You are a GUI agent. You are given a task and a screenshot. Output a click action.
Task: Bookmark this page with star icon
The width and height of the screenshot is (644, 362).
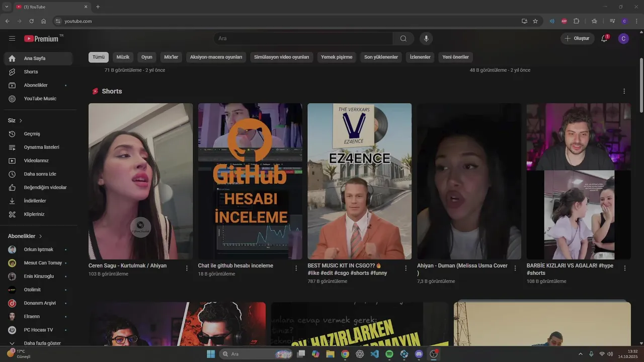535,21
